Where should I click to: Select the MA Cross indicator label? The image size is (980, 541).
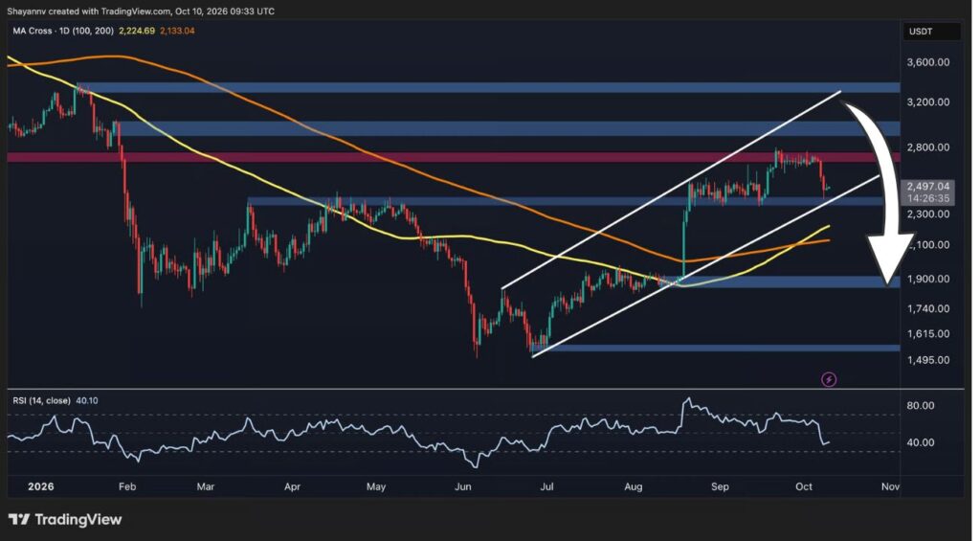(x=63, y=31)
